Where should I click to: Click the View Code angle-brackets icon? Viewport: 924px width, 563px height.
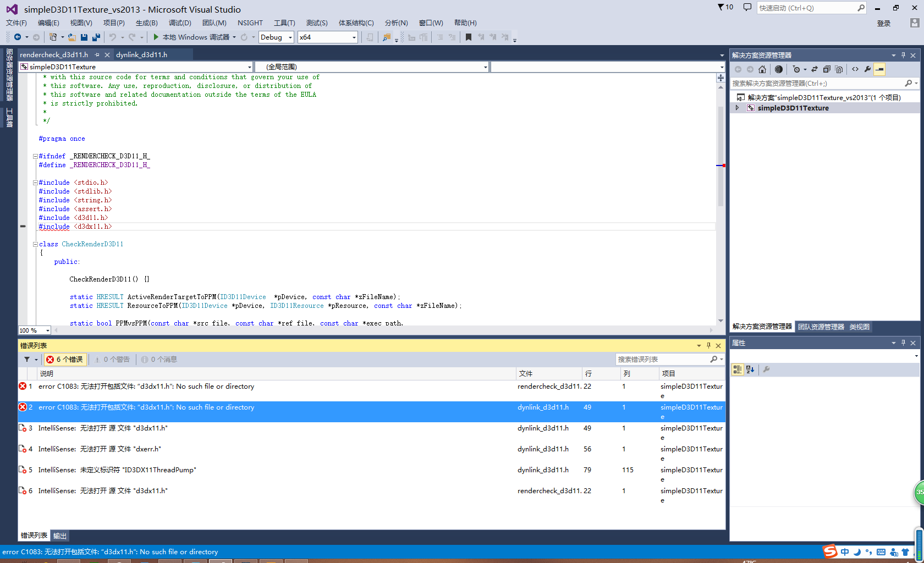pos(855,69)
